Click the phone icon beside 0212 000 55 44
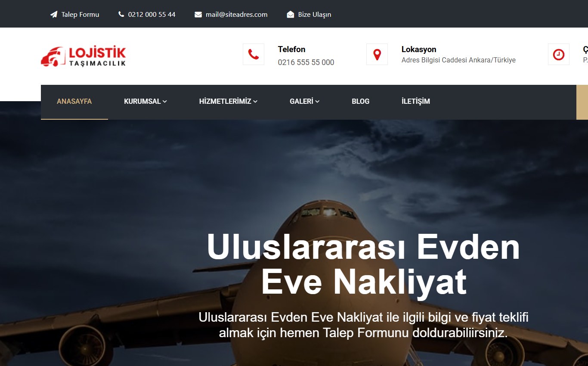This screenshot has height=366, width=588. (121, 14)
